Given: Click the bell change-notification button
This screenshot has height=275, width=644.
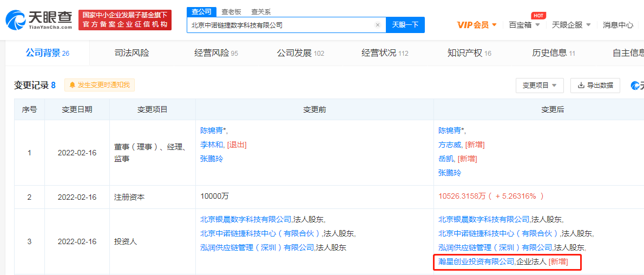Looking at the screenshot, I should click(x=100, y=85).
